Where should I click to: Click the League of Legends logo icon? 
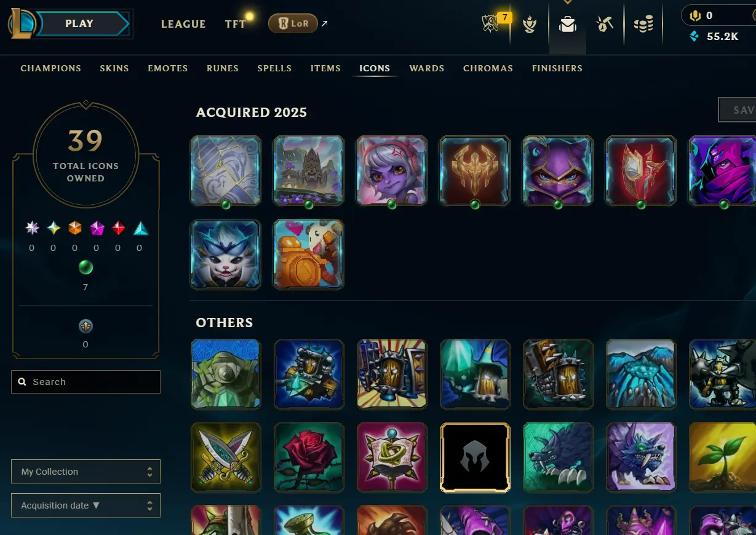click(22, 24)
